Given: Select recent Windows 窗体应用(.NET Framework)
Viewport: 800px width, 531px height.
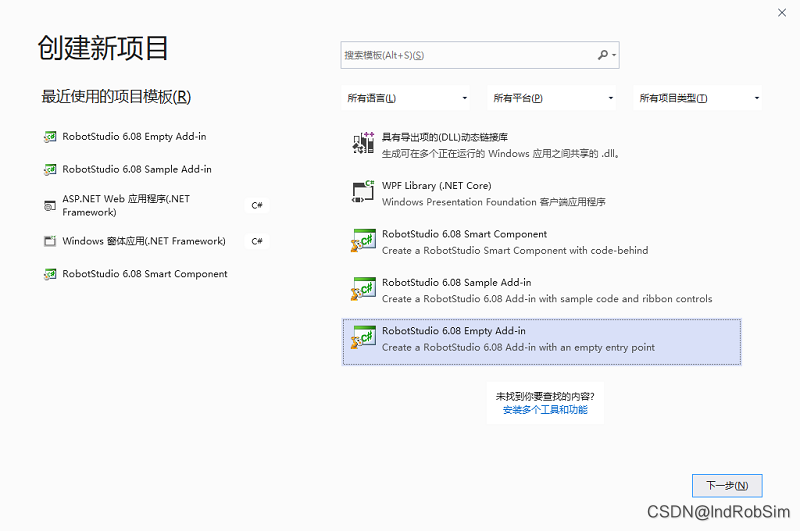Looking at the screenshot, I should [x=144, y=241].
